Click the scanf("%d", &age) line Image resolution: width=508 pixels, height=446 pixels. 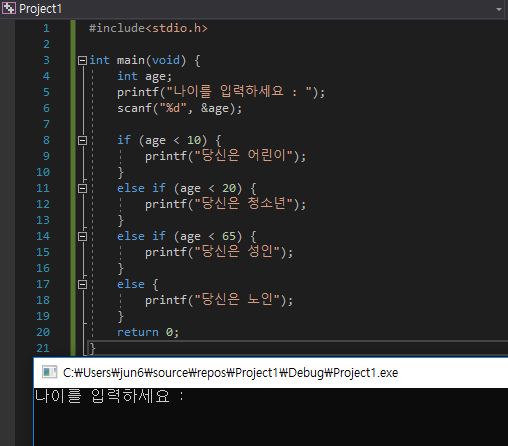coord(179,108)
